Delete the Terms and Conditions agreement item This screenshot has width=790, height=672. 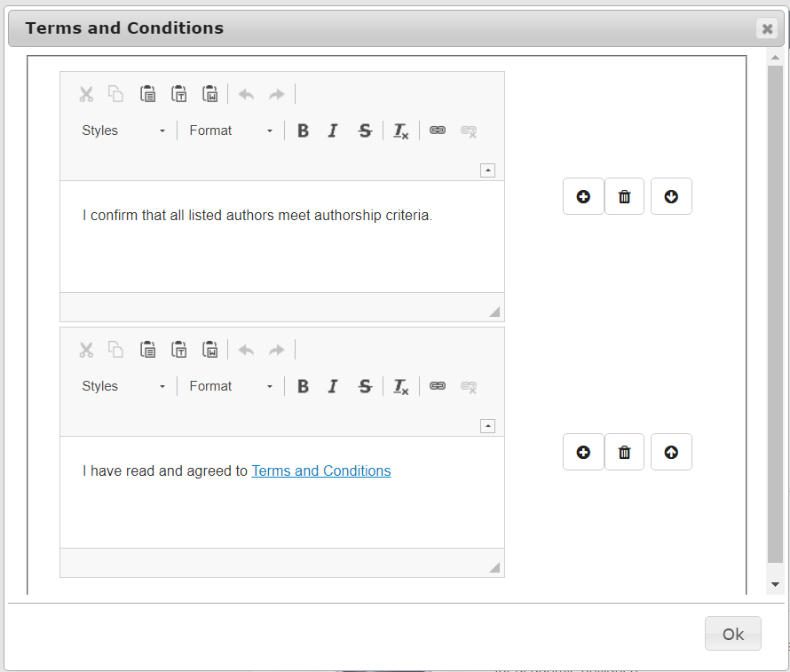[x=624, y=452]
